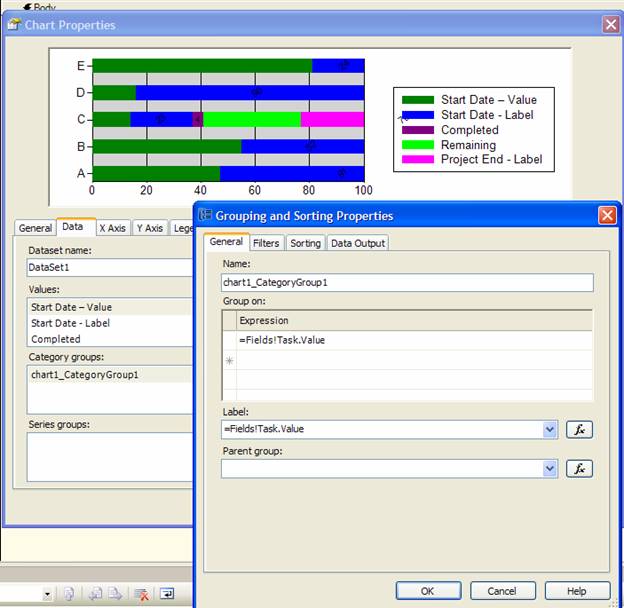Click the blue Start Date - Label legend swatch

(418, 115)
